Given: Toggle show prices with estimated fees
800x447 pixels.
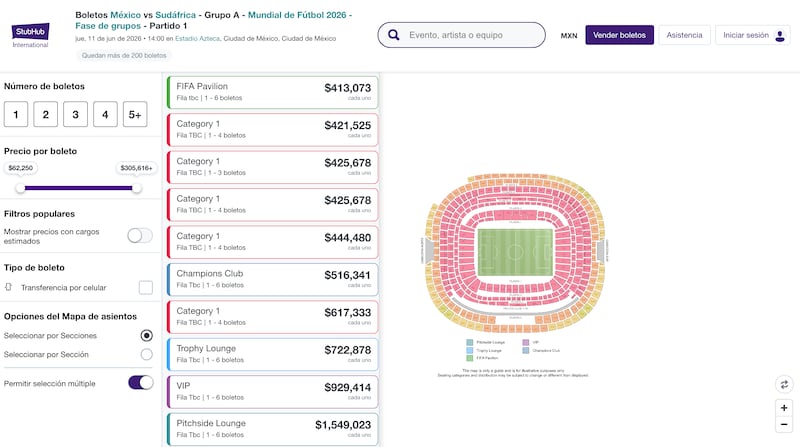Looking at the screenshot, I should point(140,235).
